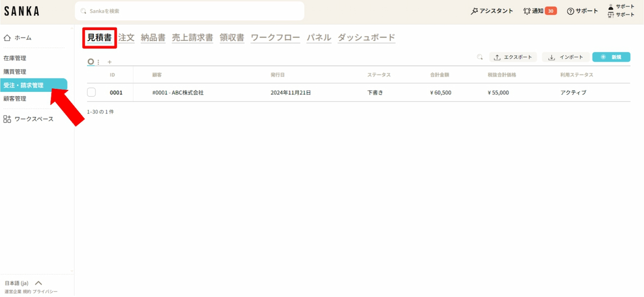Viewport: 644px width, 297px height.
Task: Open estimate ID 0001
Action: pos(116,92)
